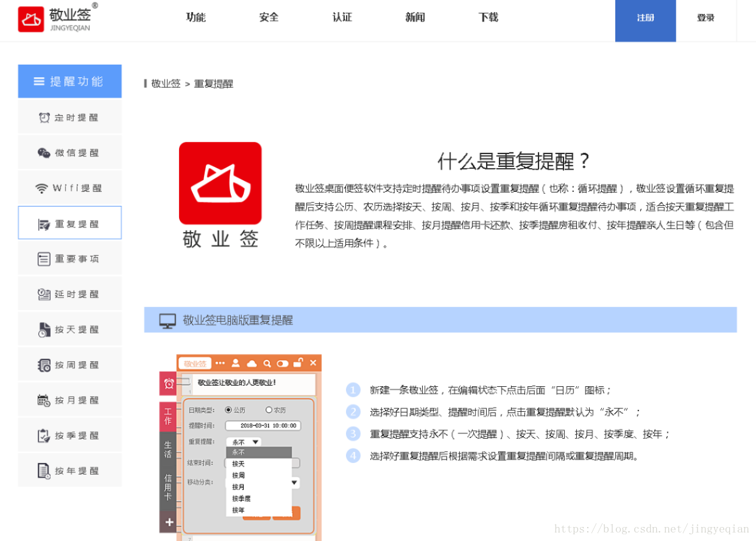756x541 pixels.
Task: Open the 延时提醒 sidebar item
Action: point(70,294)
